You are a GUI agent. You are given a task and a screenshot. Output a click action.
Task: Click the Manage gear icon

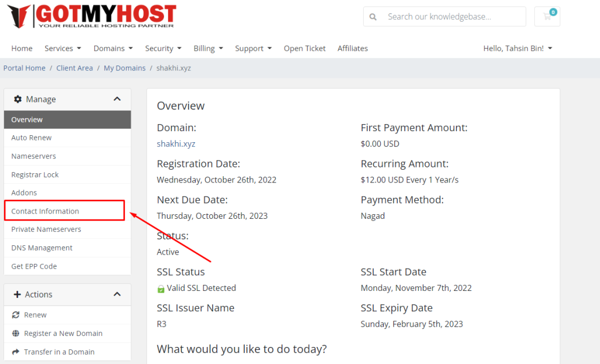pos(18,99)
